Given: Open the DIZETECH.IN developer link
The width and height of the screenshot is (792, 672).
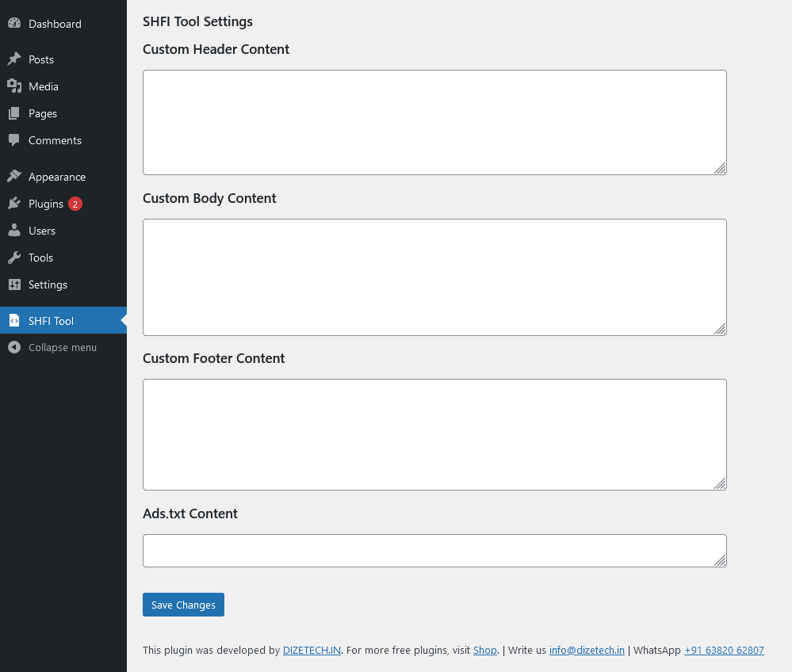Looking at the screenshot, I should point(312,651).
